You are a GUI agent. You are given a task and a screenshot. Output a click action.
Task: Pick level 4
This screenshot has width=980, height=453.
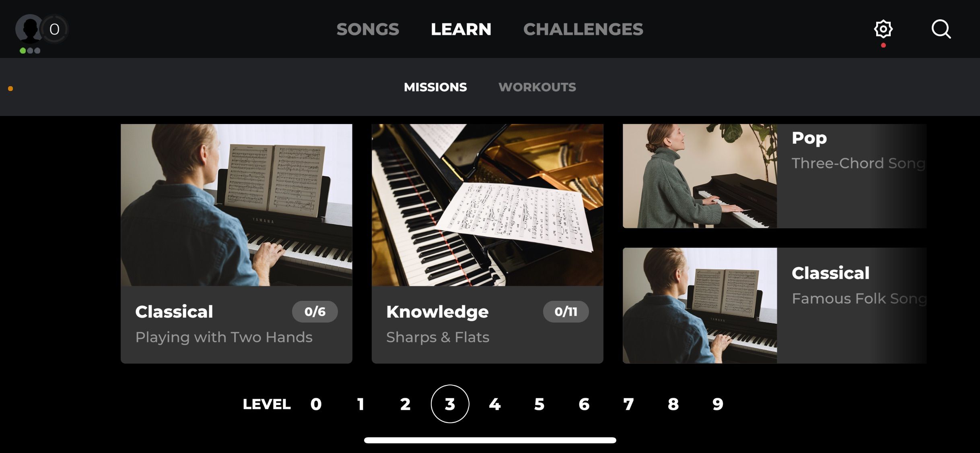point(495,404)
